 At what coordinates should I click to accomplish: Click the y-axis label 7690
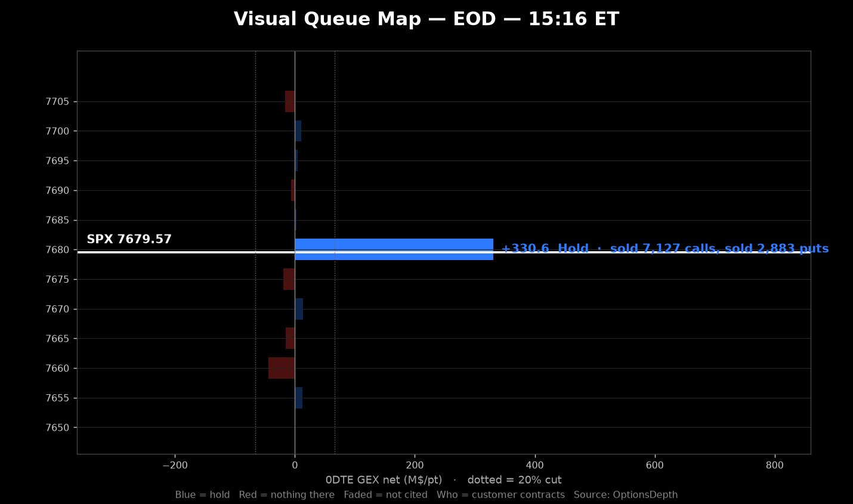57,191
